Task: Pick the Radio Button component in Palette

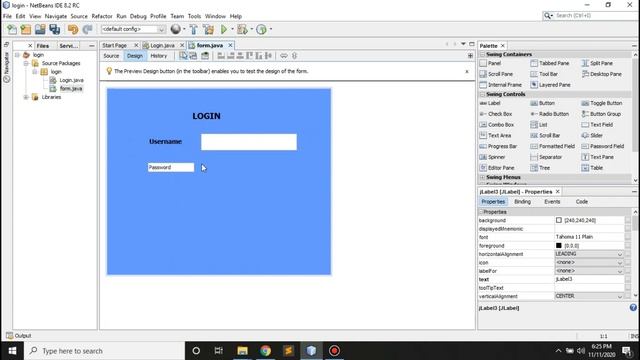Action: tap(549, 114)
